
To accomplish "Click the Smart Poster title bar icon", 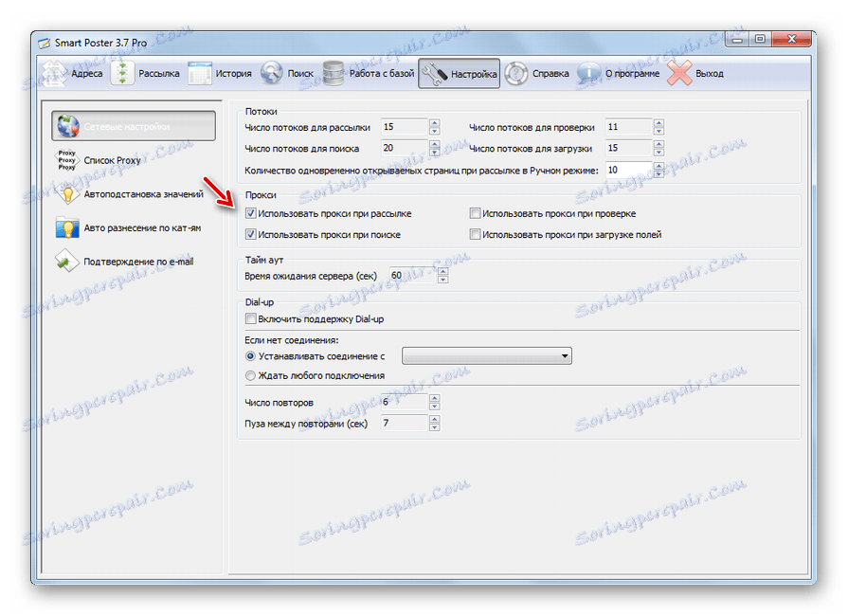I will pos(45,43).
